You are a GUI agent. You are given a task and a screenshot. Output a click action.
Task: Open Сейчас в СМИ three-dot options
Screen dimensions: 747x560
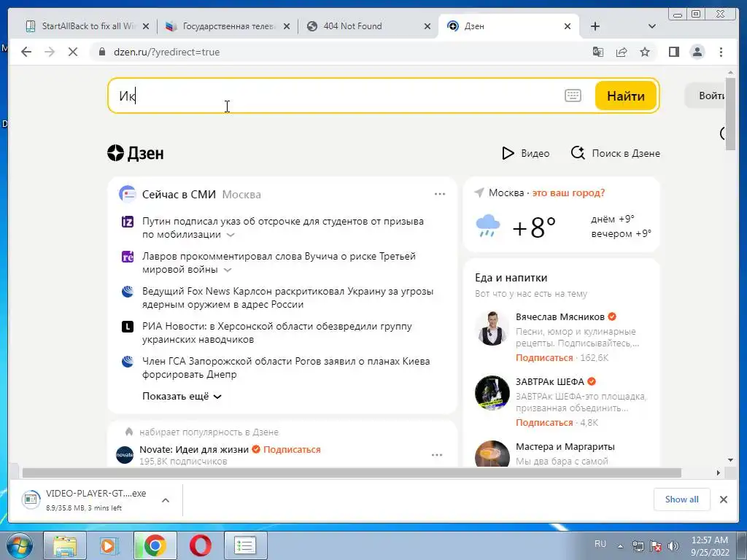click(440, 194)
